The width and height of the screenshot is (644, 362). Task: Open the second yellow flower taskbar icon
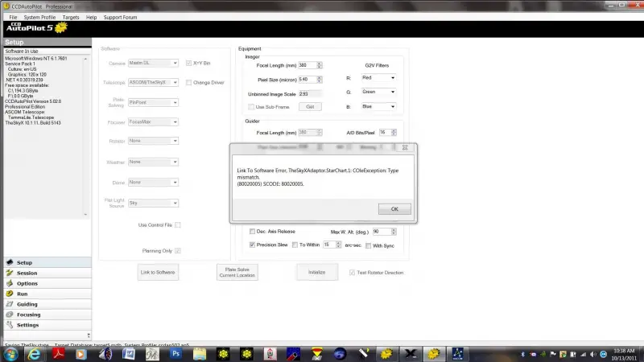pos(246,354)
